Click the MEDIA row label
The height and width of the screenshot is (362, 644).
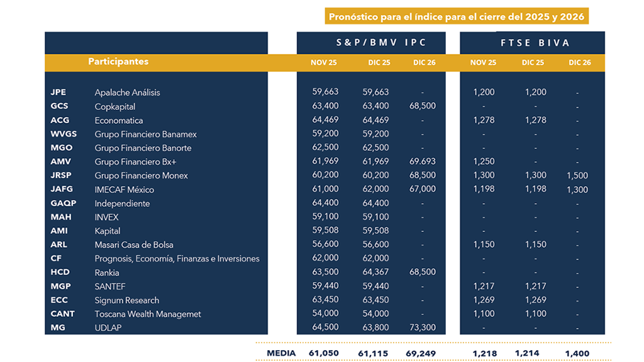tap(281, 353)
